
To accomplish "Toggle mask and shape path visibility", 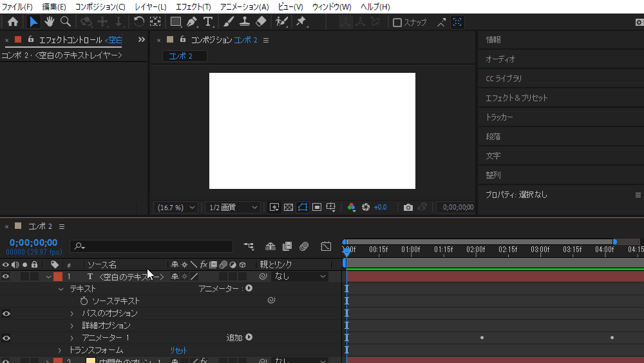I will 303,207.
